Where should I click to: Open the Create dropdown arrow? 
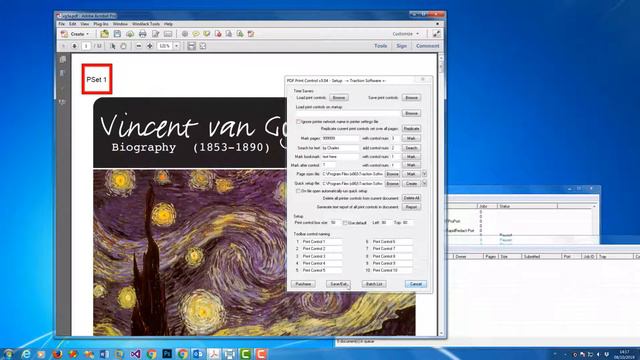click(87, 34)
